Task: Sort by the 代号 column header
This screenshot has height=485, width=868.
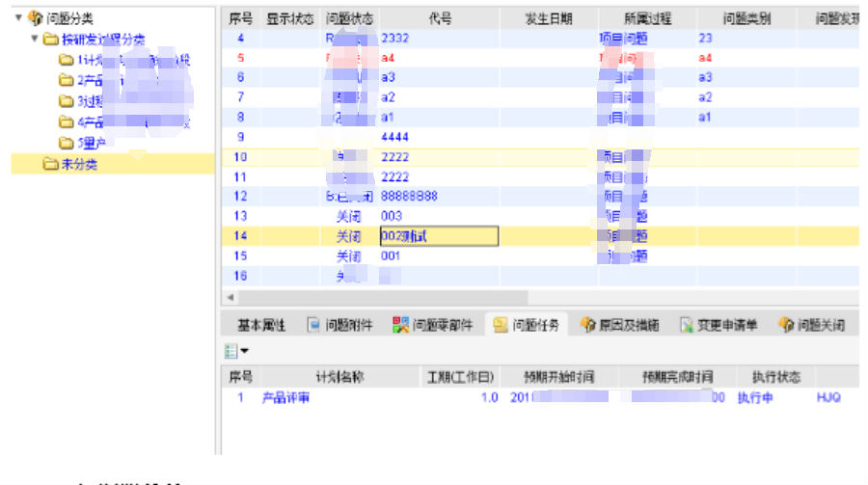Action: [440, 18]
